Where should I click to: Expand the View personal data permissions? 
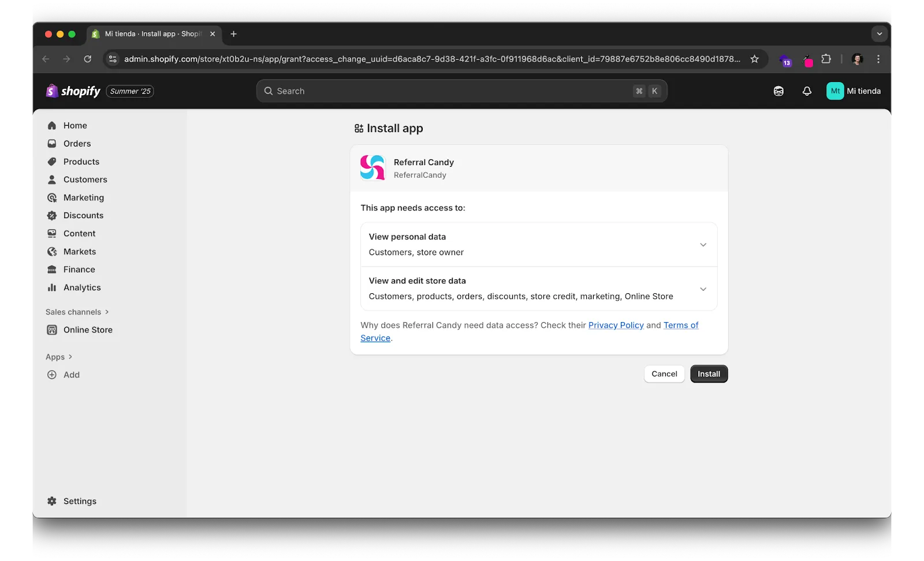point(703,244)
